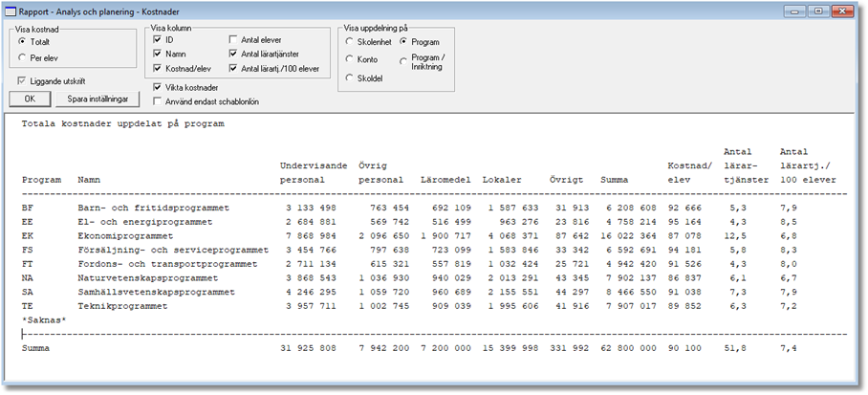Click the application icon in title bar
The image size is (868, 395).
click(x=11, y=11)
